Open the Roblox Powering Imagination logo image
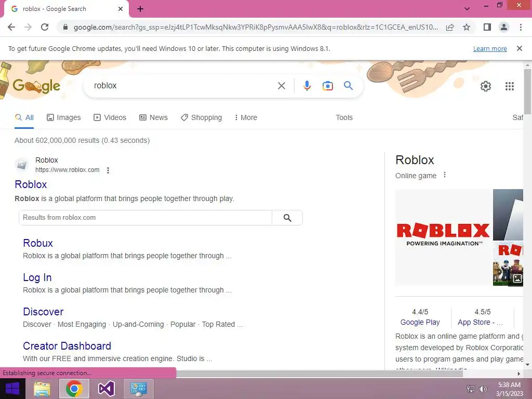The height and width of the screenshot is (399, 532). (x=444, y=237)
